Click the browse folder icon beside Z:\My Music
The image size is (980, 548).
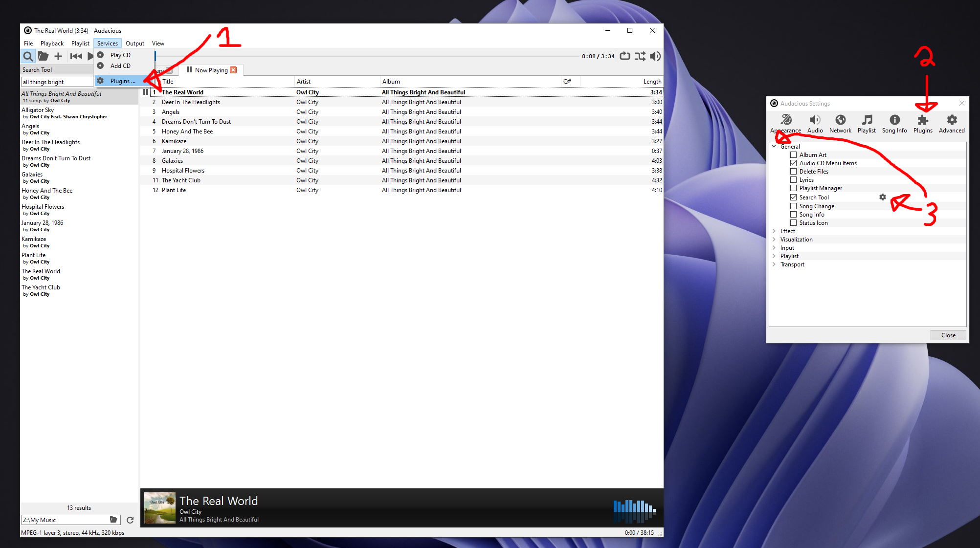(113, 520)
